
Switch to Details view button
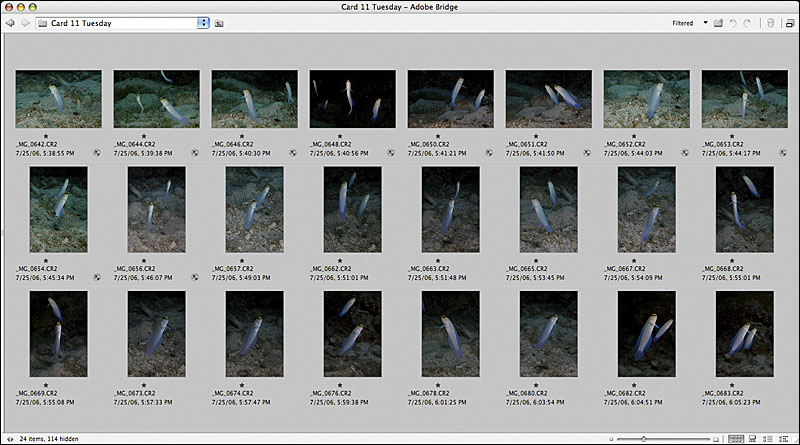[766, 438]
